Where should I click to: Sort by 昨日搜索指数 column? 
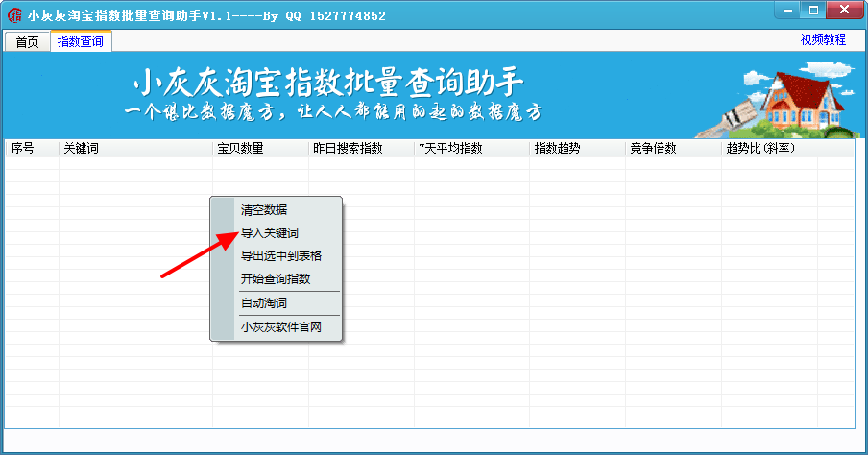pos(361,148)
